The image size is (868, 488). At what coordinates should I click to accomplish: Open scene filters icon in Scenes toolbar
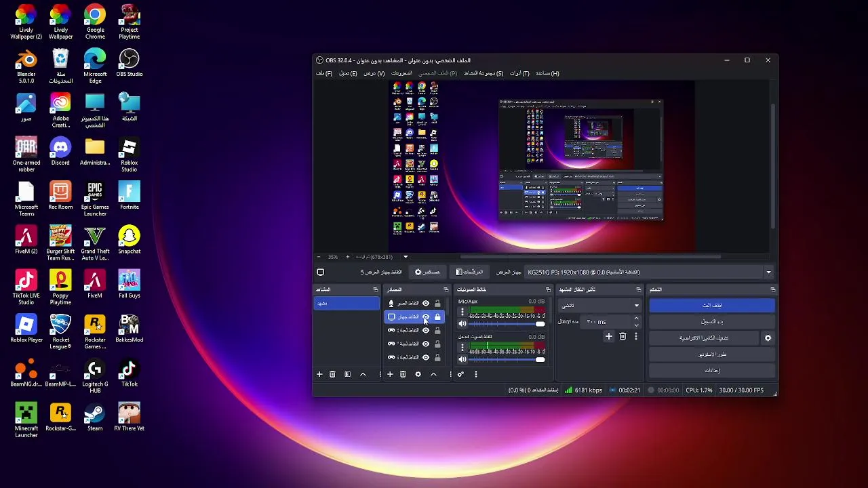(347, 374)
